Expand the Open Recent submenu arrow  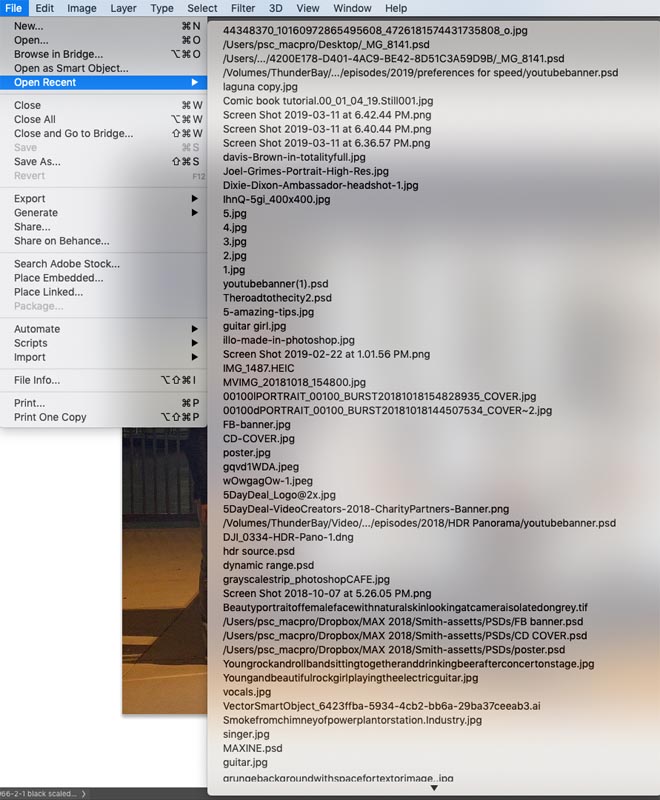click(x=194, y=82)
